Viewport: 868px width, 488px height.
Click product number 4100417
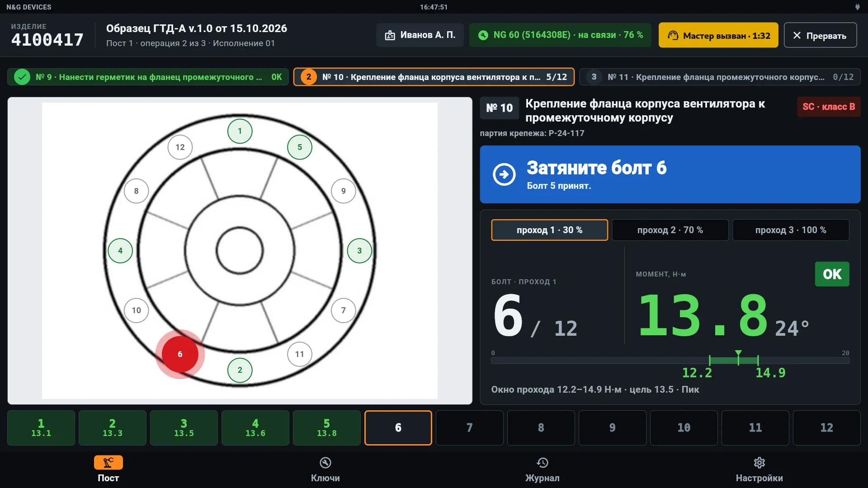tap(47, 40)
